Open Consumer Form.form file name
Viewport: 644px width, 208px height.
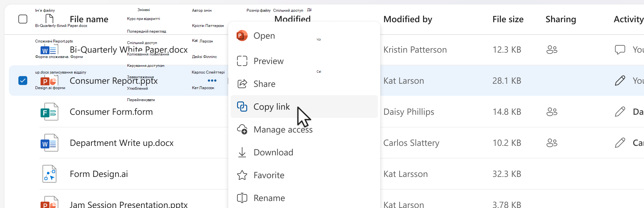click(x=111, y=112)
